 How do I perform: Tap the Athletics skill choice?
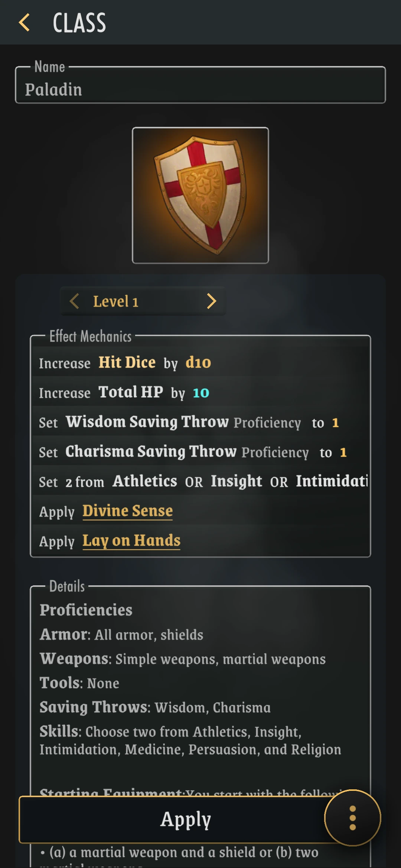pyautogui.click(x=145, y=481)
